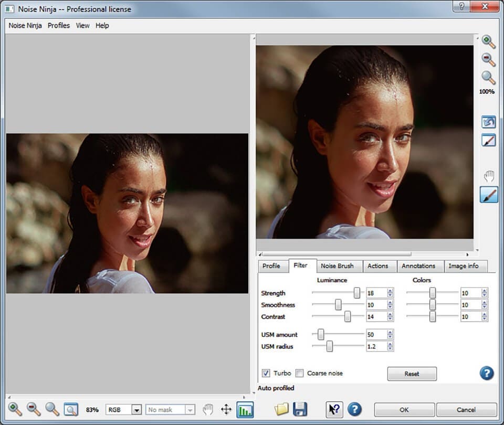This screenshot has width=504, height=425.
Task: Open the yellow folder icon
Action: pyautogui.click(x=282, y=409)
